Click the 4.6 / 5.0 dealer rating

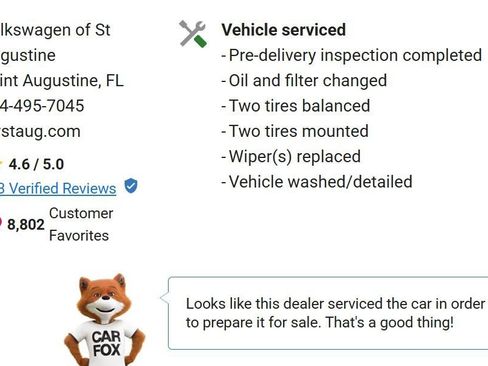(x=36, y=164)
